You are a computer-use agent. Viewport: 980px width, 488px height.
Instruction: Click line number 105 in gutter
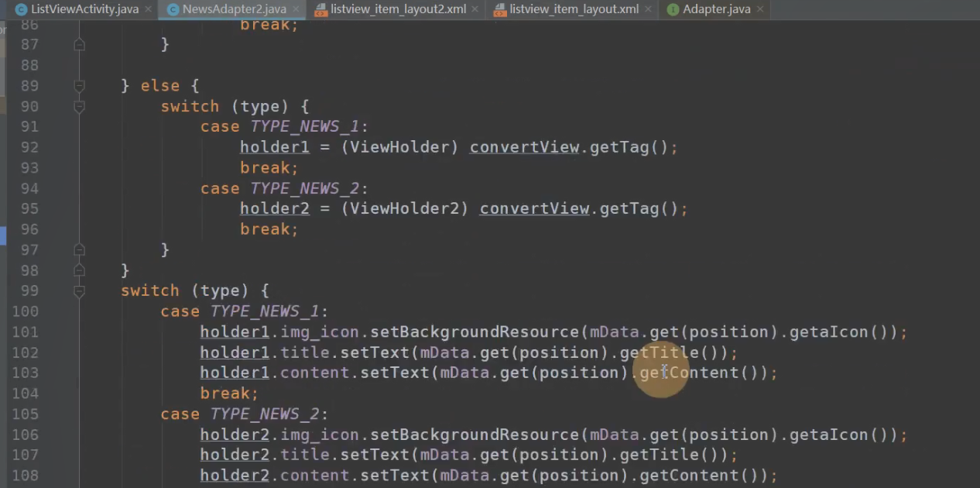pyautogui.click(x=26, y=414)
